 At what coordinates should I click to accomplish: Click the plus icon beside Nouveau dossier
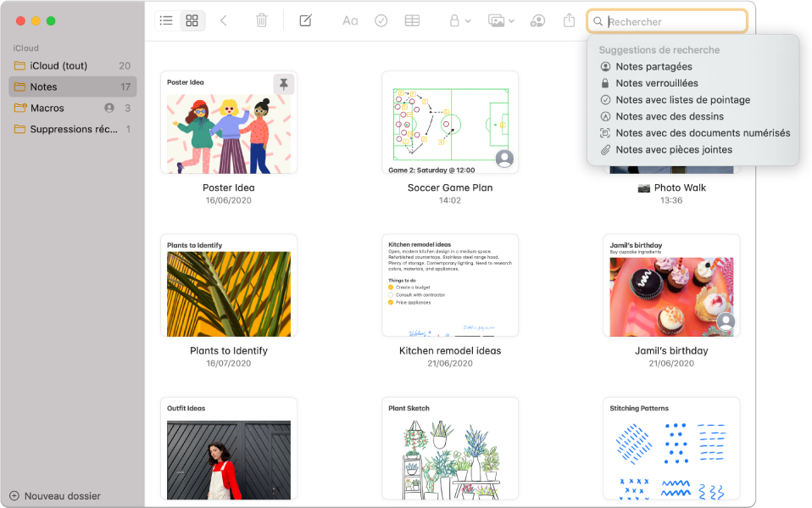click(14, 496)
